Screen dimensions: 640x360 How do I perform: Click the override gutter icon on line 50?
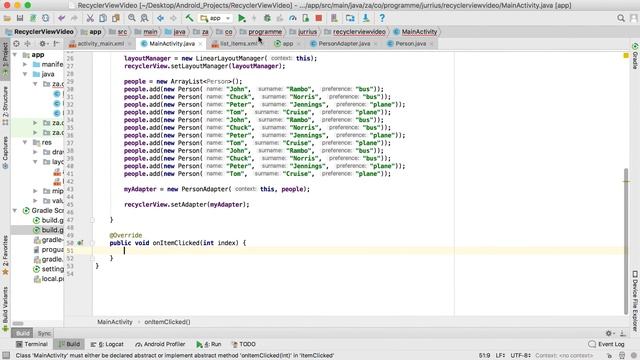coord(80,243)
